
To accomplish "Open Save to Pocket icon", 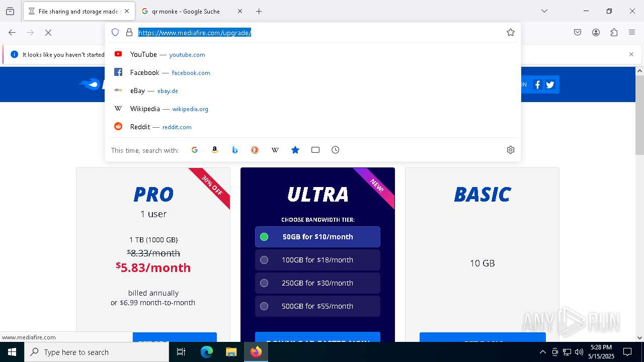I will pos(578,32).
